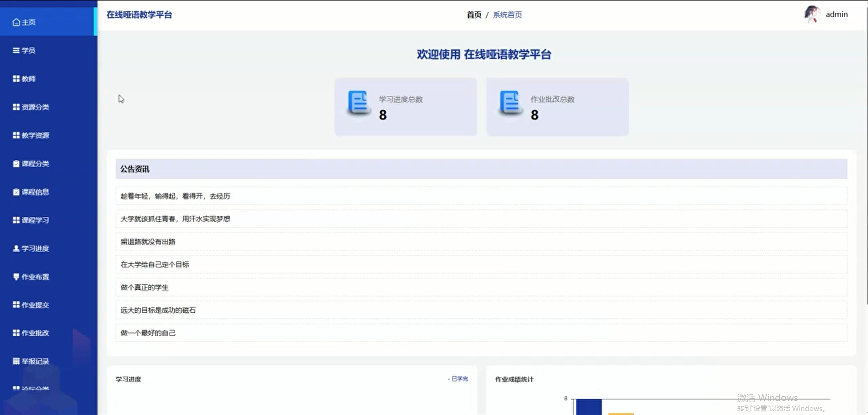Select the 主页 home icon in sidebar

tap(16, 21)
